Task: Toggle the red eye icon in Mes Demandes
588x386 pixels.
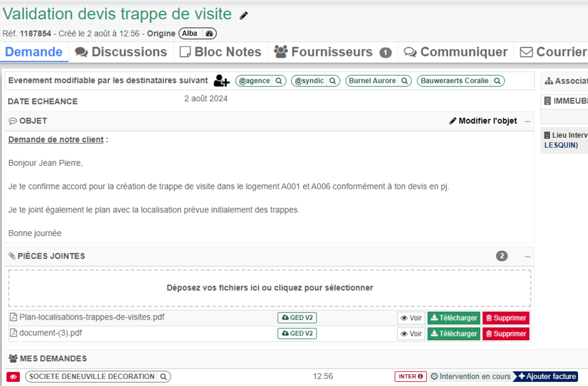Action: tap(13, 377)
